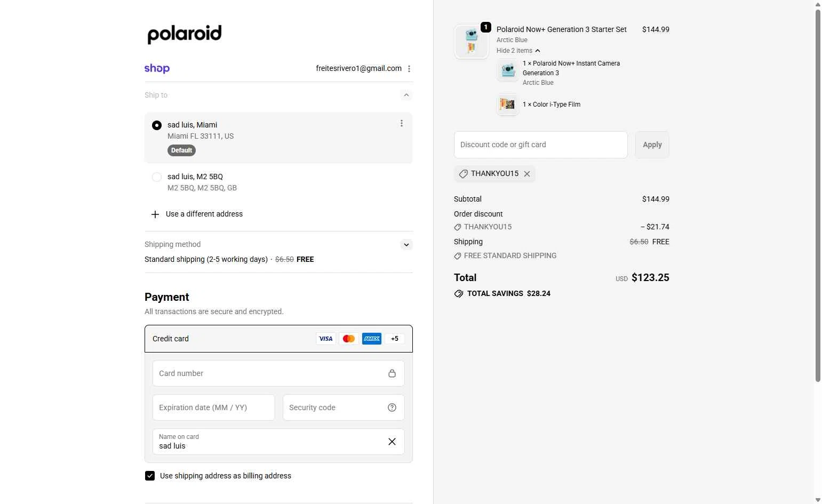Image resolution: width=822 pixels, height=504 pixels.
Task: Focus the Expiration date field
Action: click(213, 407)
